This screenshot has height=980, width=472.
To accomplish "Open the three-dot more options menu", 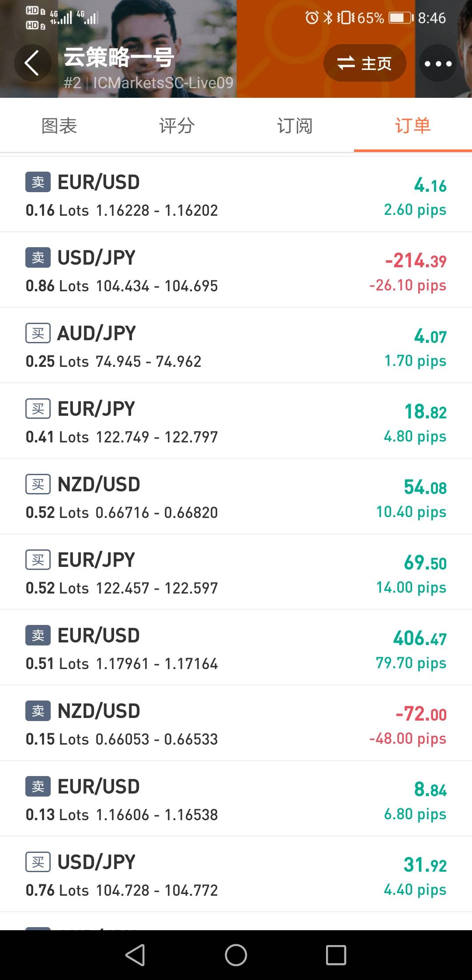I will pyautogui.click(x=438, y=63).
